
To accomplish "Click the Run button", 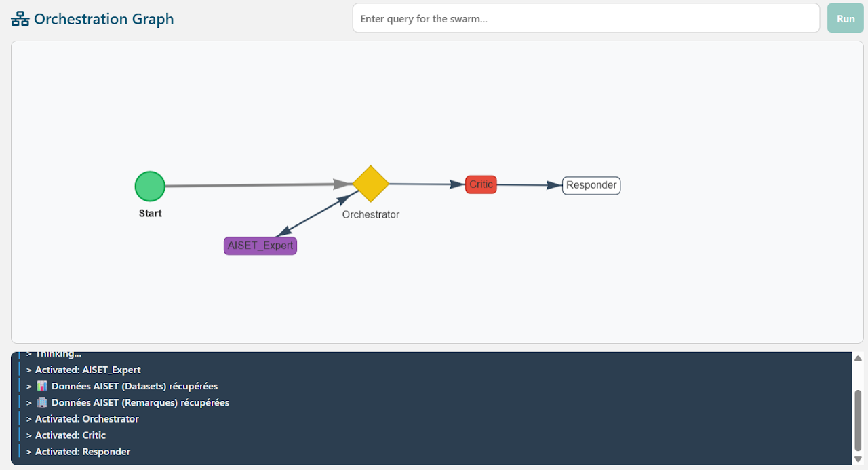I will click(845, 18).
